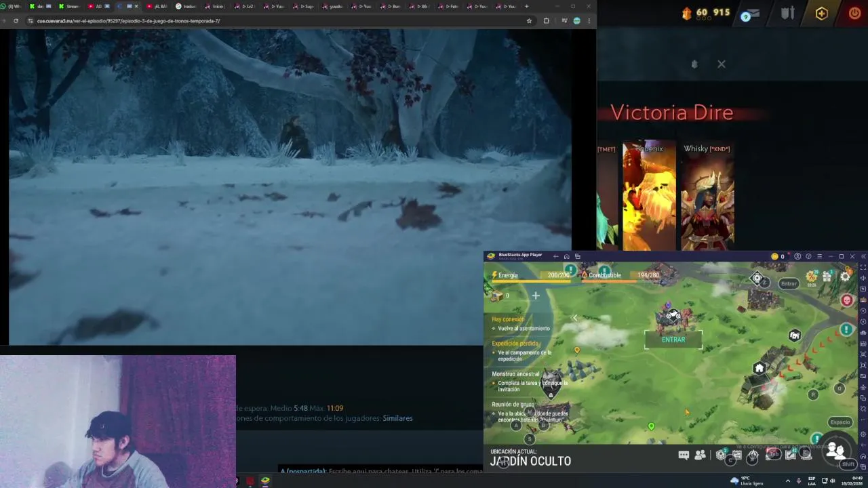Click the ENTRAR button on the game map
The height and width of the screenshot is (488, 868).
click(673, 340)
